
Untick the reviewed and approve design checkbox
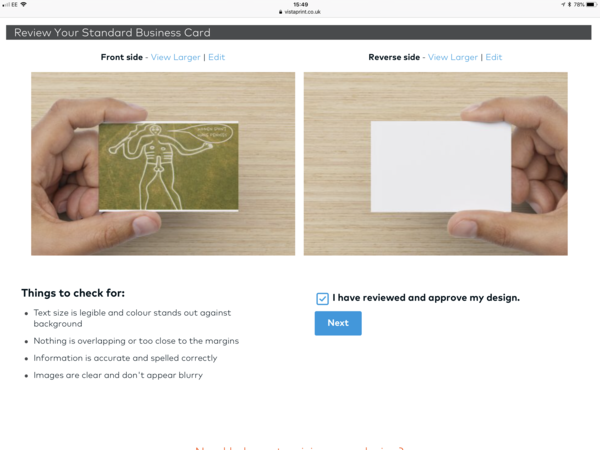pyautogui.click(x=322, y=298)
